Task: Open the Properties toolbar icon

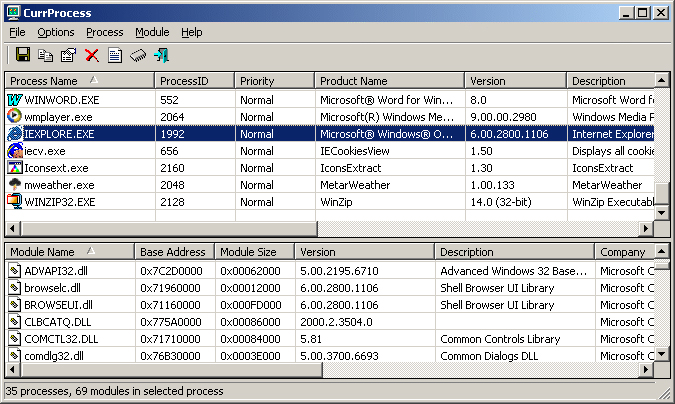Action: click(x=69, y=55)
